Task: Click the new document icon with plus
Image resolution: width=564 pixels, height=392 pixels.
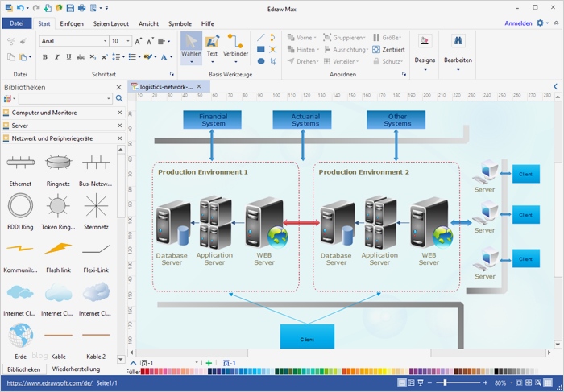Action: 48,7
